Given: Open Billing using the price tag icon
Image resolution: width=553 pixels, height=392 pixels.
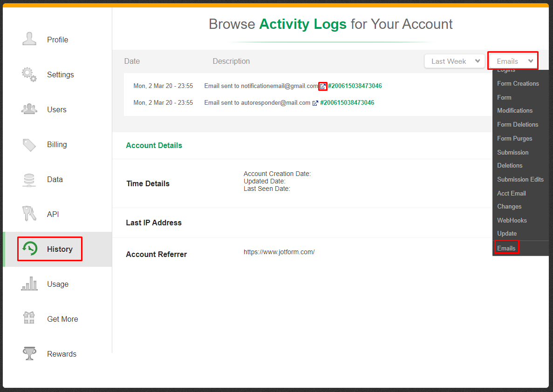Looking at the screenshot, I should [x=29, y=145].
